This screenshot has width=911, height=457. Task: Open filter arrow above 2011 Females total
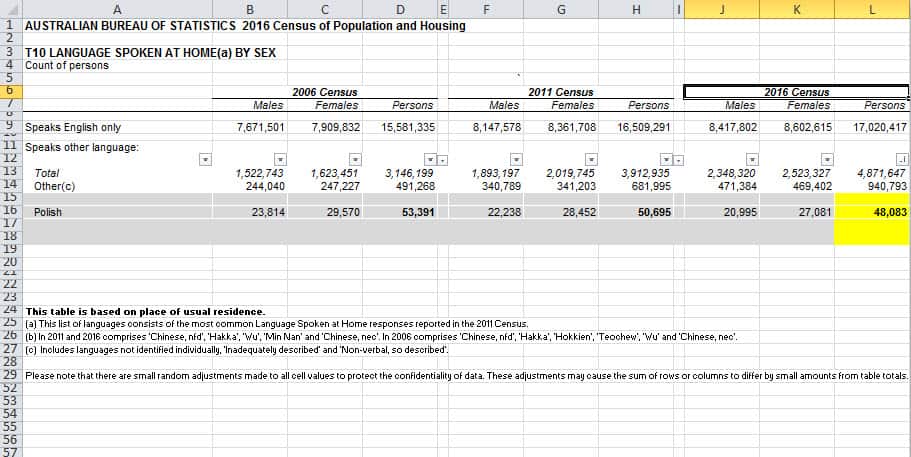(591, 159)
